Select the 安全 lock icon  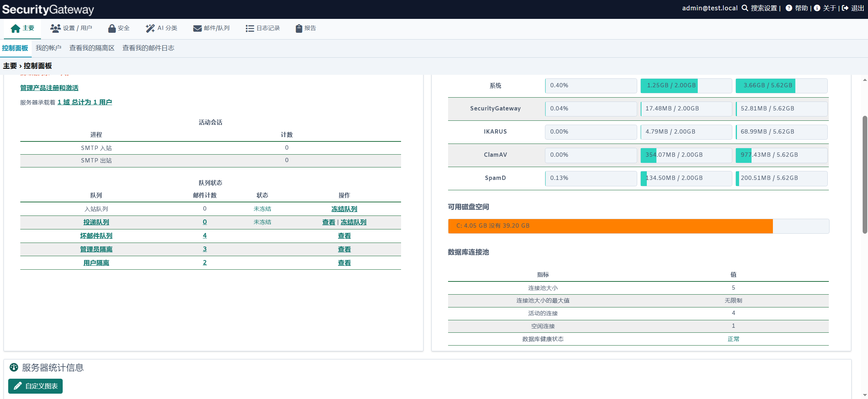pos(112,28)
